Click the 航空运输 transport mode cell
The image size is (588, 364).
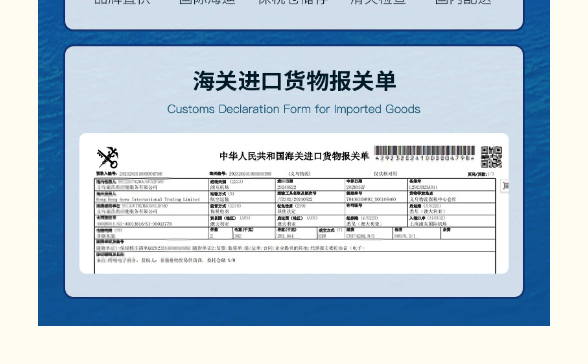click(x=219, y=199)
